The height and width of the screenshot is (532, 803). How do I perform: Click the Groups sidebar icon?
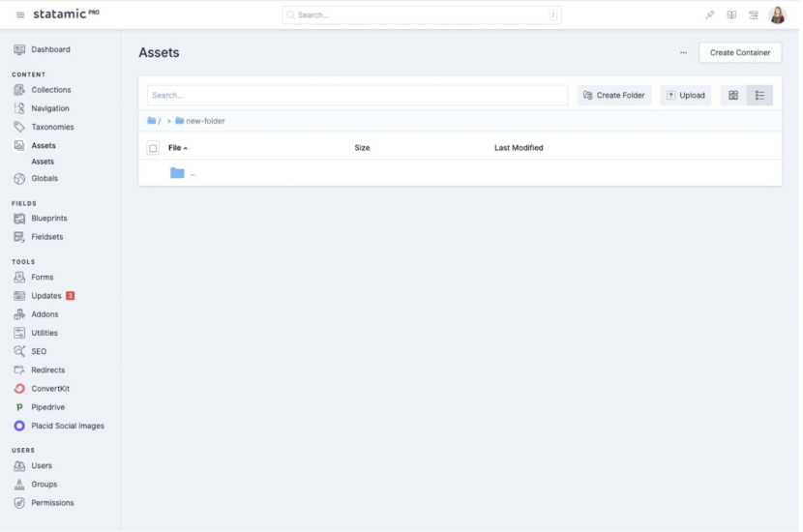[19, 484]
